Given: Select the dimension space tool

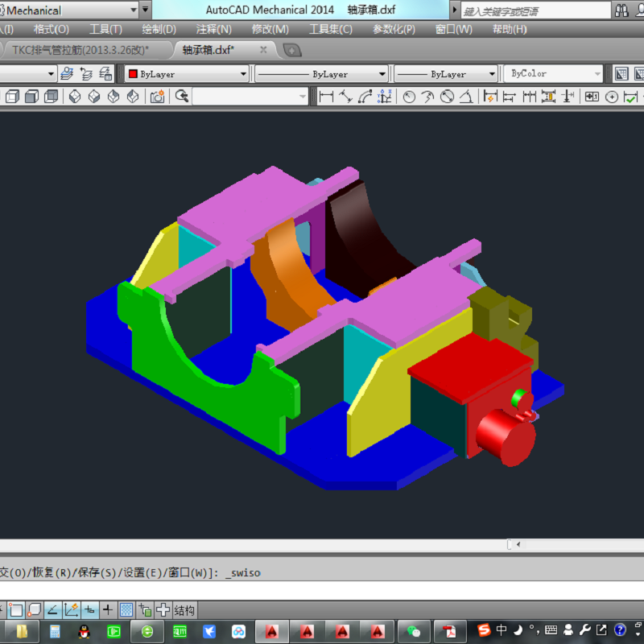Looking at the screenshot, I should click(x=548, y=97).
